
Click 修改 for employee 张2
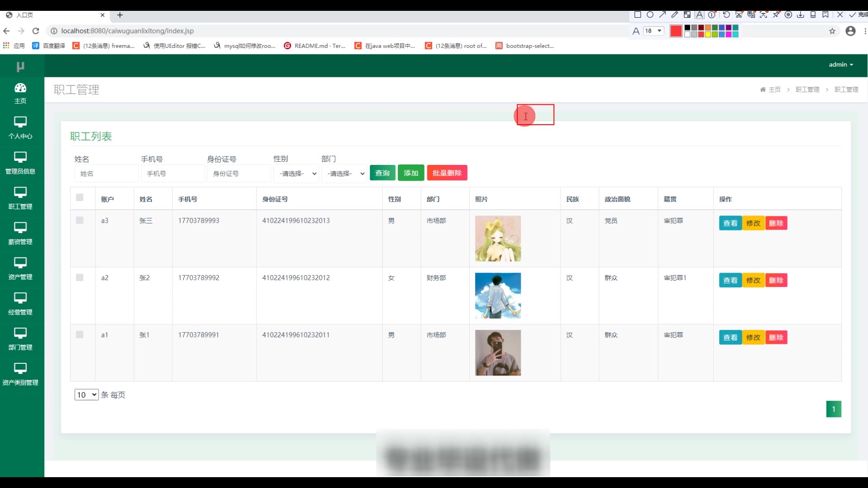753,281
